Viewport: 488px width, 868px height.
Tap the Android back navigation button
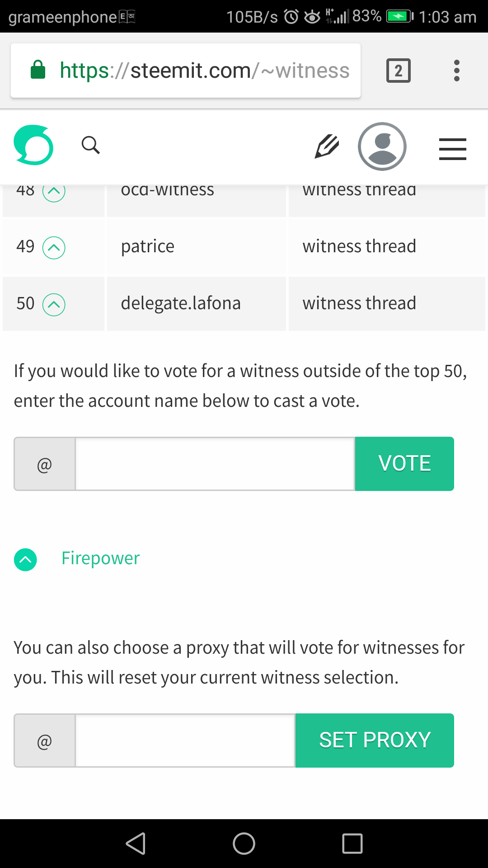point(136,844)
